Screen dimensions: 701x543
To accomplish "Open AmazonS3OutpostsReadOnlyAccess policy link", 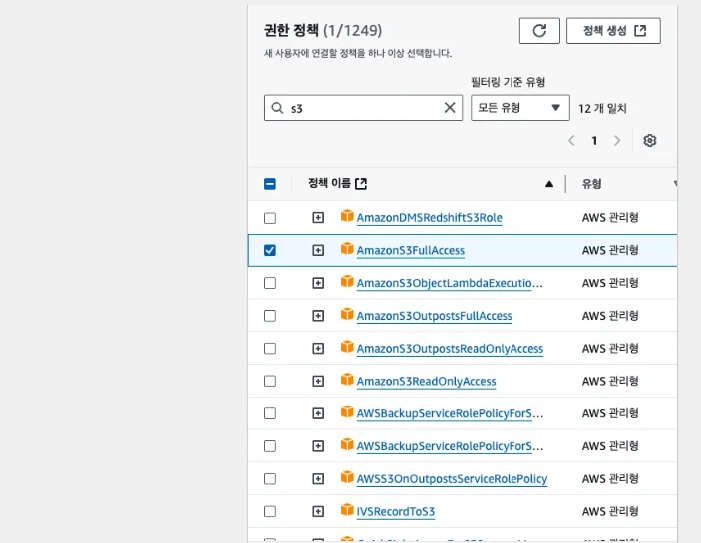I will coord(450,349).
